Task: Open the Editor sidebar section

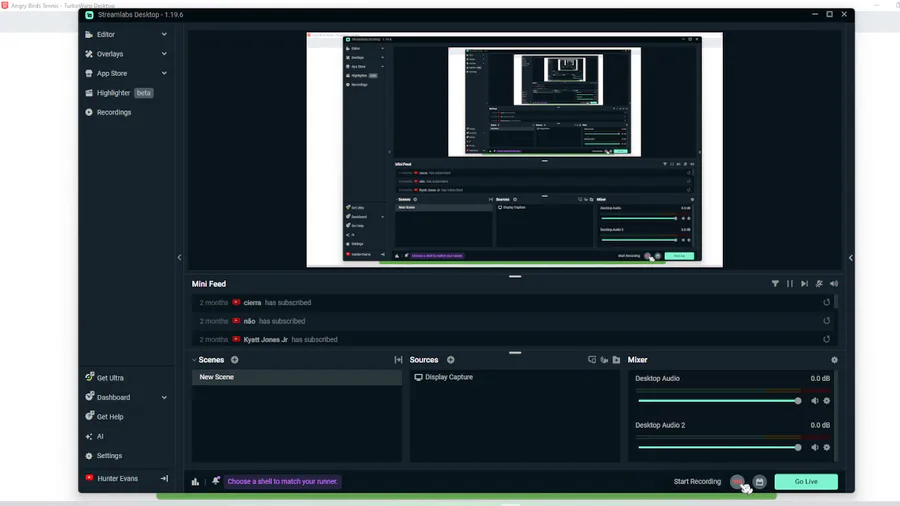Action: point(106,34)
